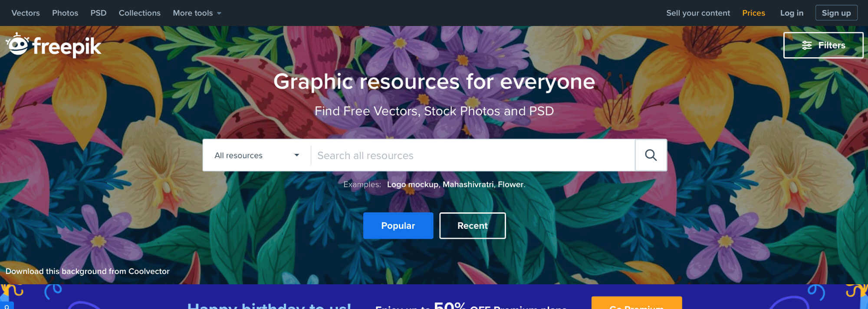
Task: Click the More tools dropdown arrow
Action: 219,13
